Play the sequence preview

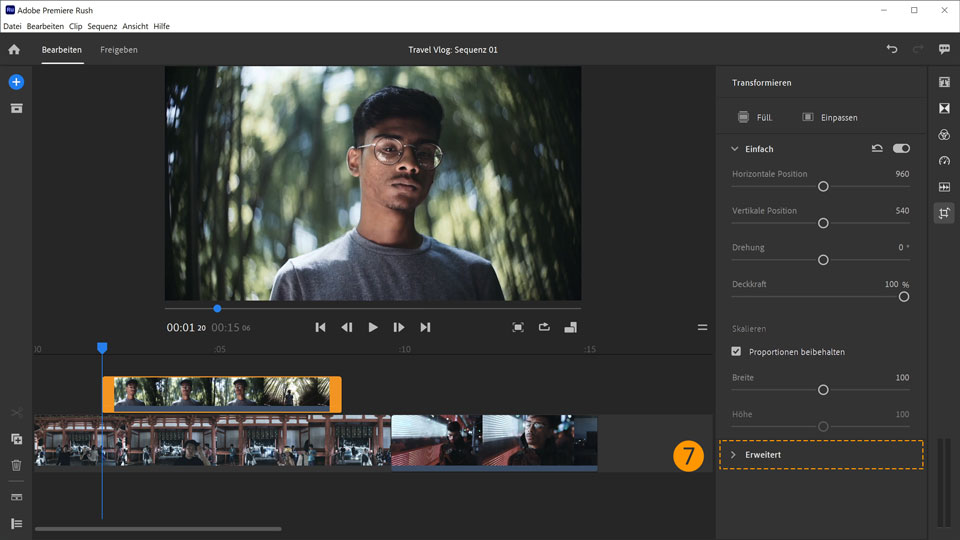(373, 328)
